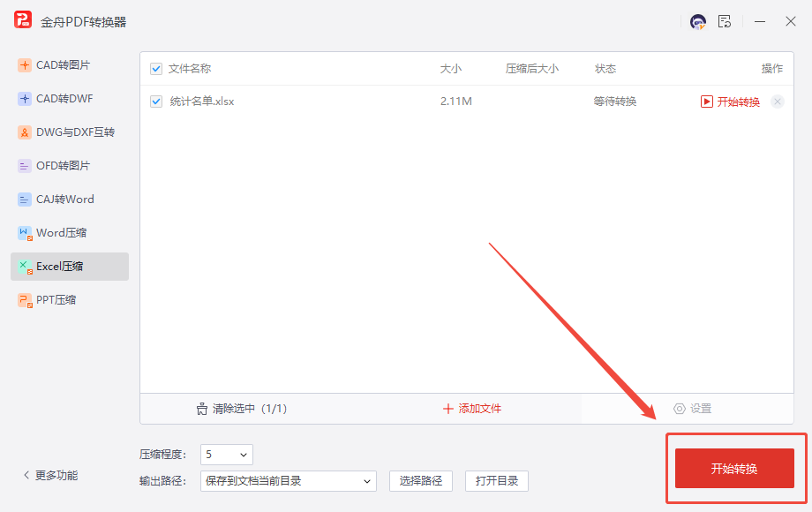Click the trash icon next to 清除选中
Screen dimensions: 812x512
pos(202,409)
